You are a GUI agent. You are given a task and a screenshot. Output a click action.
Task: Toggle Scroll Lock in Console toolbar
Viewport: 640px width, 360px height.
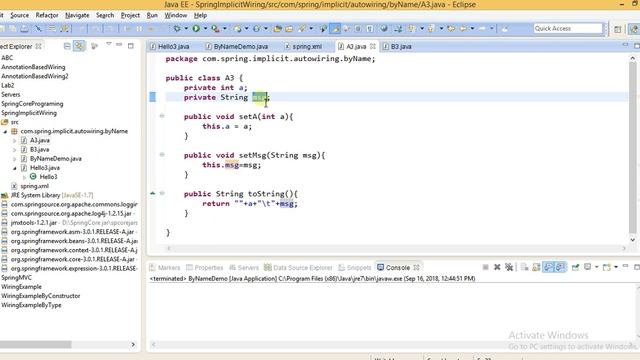pyautogui.click(x=536, y=267)
